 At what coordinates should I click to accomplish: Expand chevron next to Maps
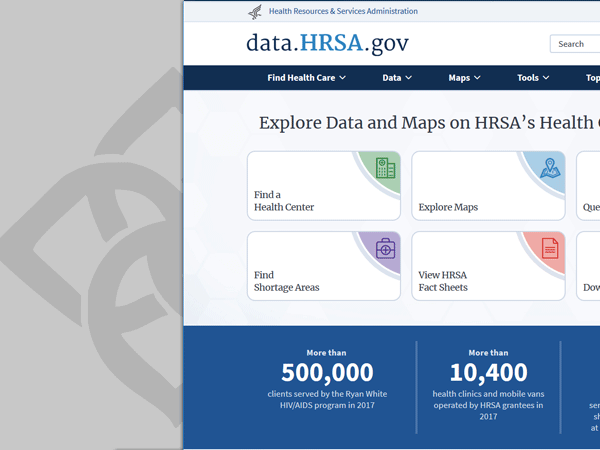(477, 78)
